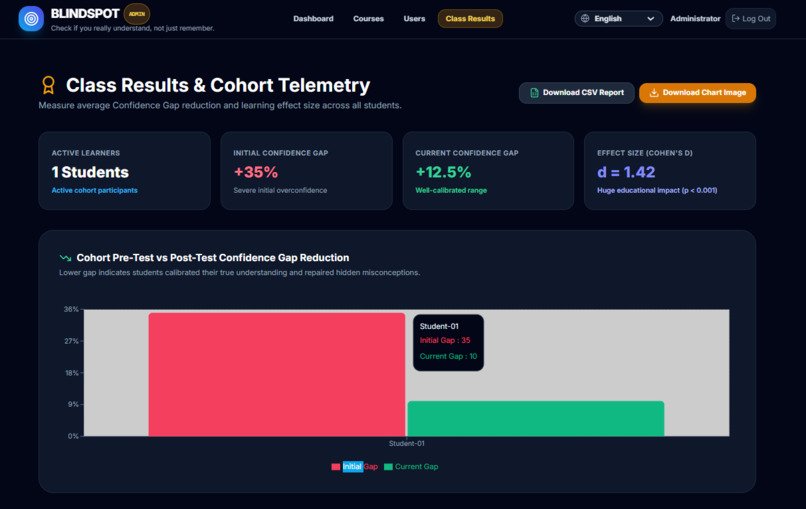Click 'Active cohort participants' text

95,190
